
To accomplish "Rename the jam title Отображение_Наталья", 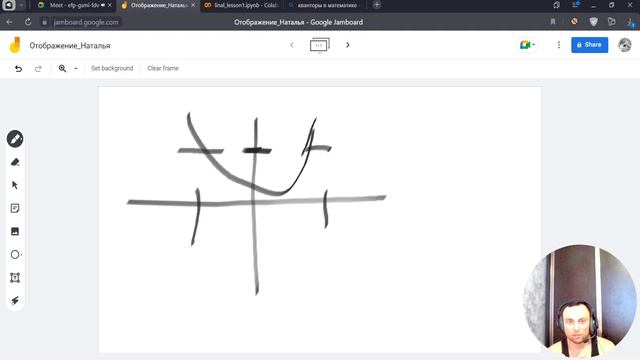I will (70, 46).
